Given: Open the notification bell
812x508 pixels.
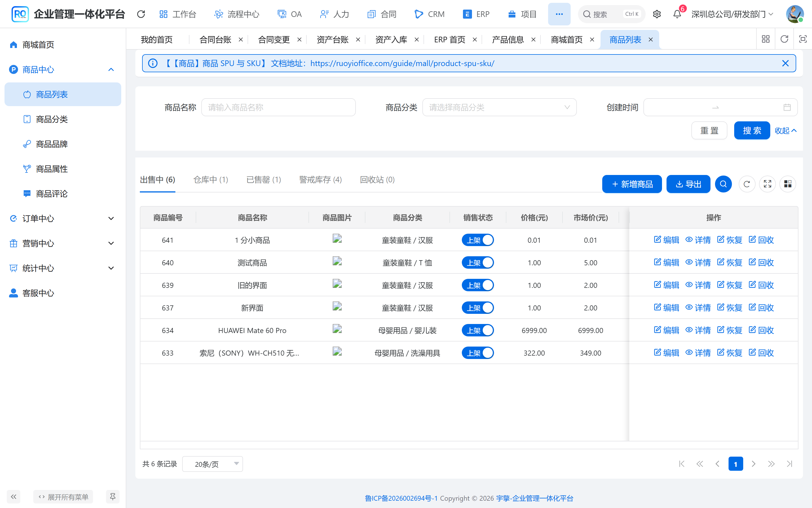Looking at the screenshot, I should tap(677, 14).
